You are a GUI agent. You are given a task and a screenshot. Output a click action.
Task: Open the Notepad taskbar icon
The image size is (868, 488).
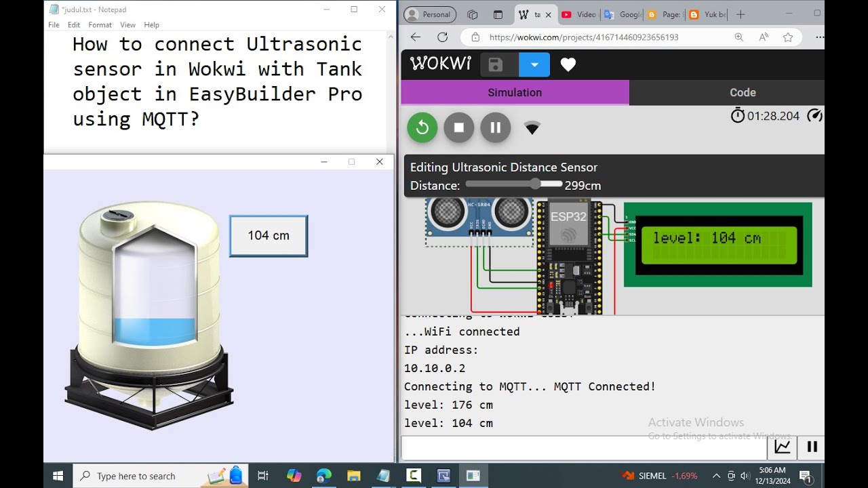[x=384, y=476]
